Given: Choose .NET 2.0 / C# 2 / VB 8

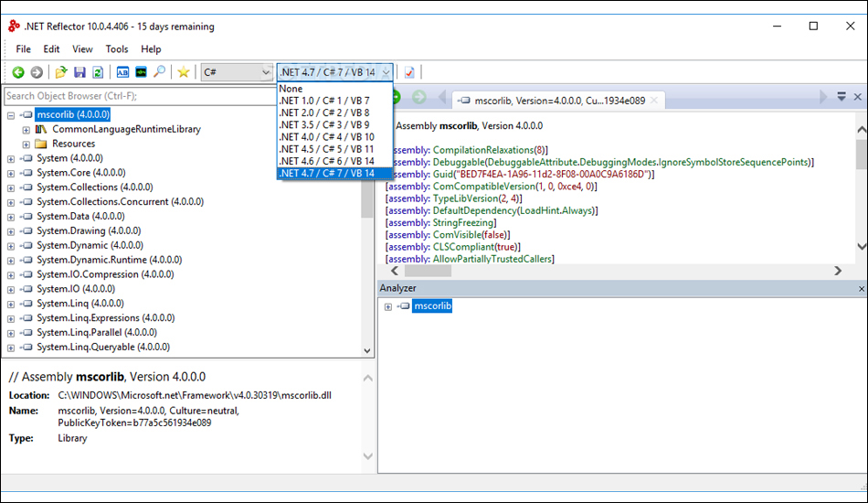Looking at the screenshot, I should click(335, 113).
